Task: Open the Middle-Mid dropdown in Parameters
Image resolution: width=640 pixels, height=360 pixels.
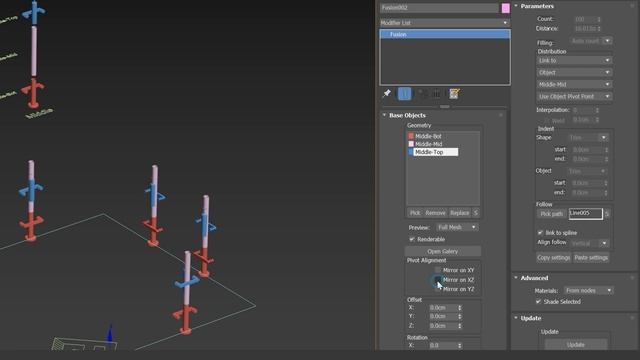Action: [574, 84]
